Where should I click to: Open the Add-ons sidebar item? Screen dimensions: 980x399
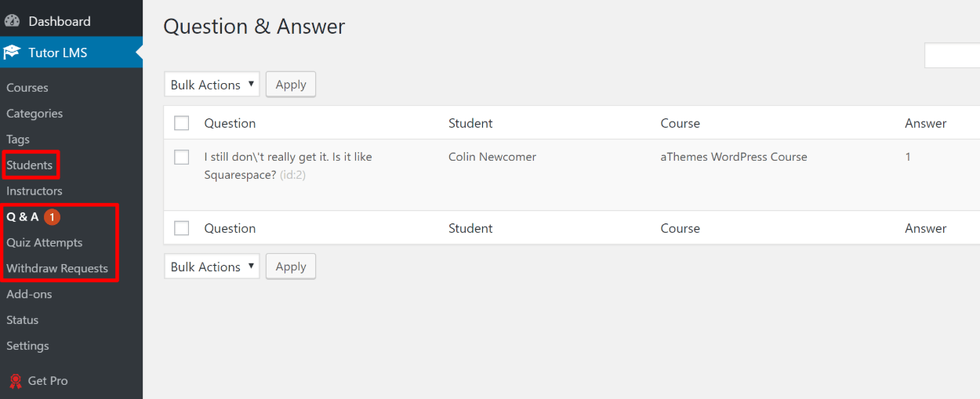click(x=29, y=294)
